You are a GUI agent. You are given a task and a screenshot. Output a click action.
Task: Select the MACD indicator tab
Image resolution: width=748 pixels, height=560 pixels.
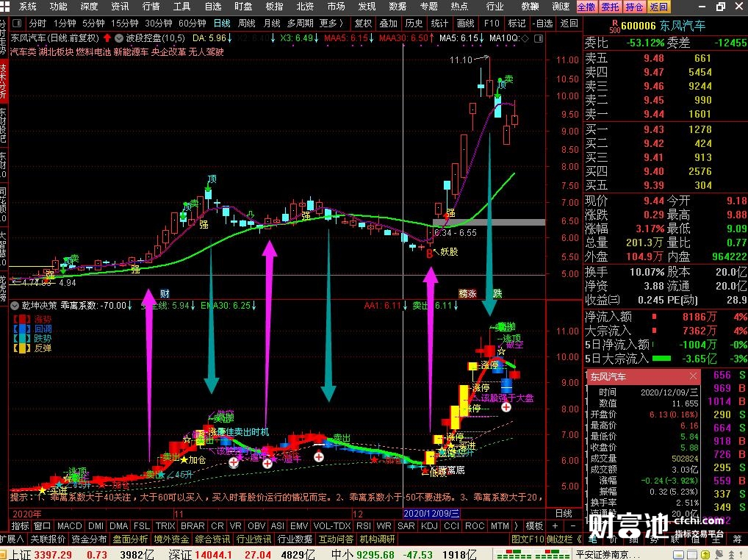(70, 525)
